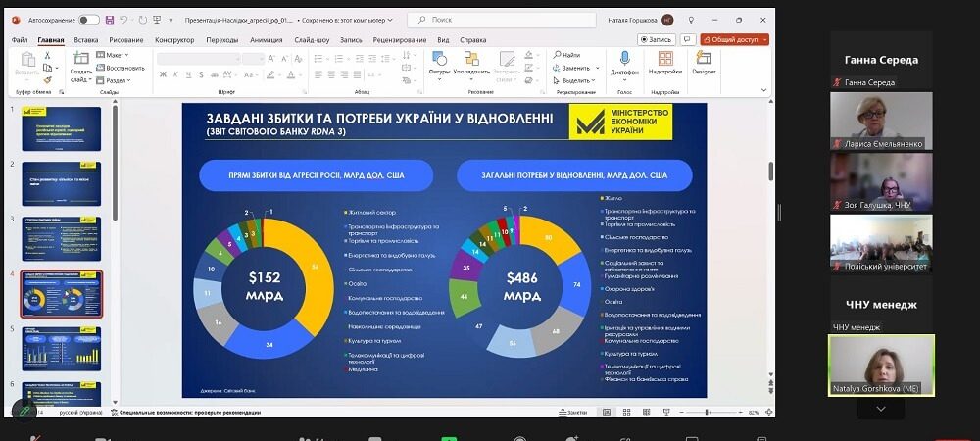Clear all formatting icon

[296, 58]
